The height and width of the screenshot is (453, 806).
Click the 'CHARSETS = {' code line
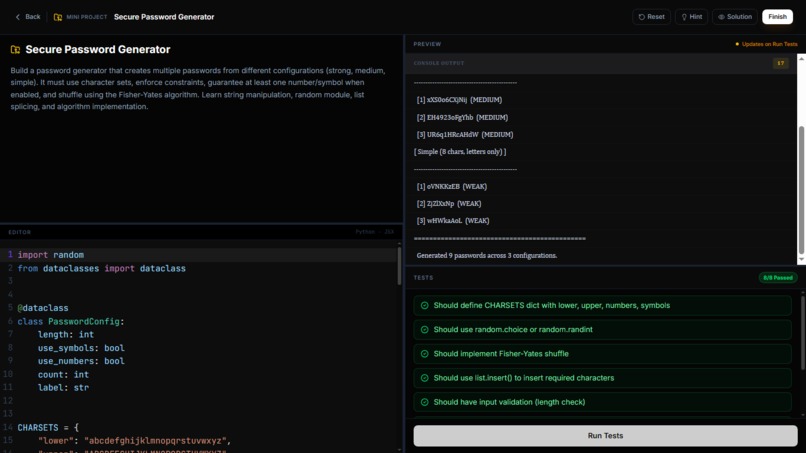pos(48,427)
